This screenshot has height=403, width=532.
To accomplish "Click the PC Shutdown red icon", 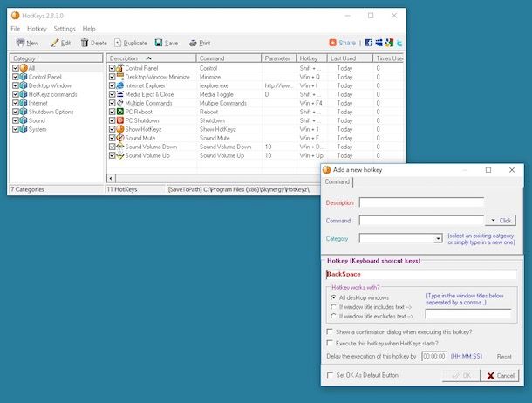I will tap(120, 120).
